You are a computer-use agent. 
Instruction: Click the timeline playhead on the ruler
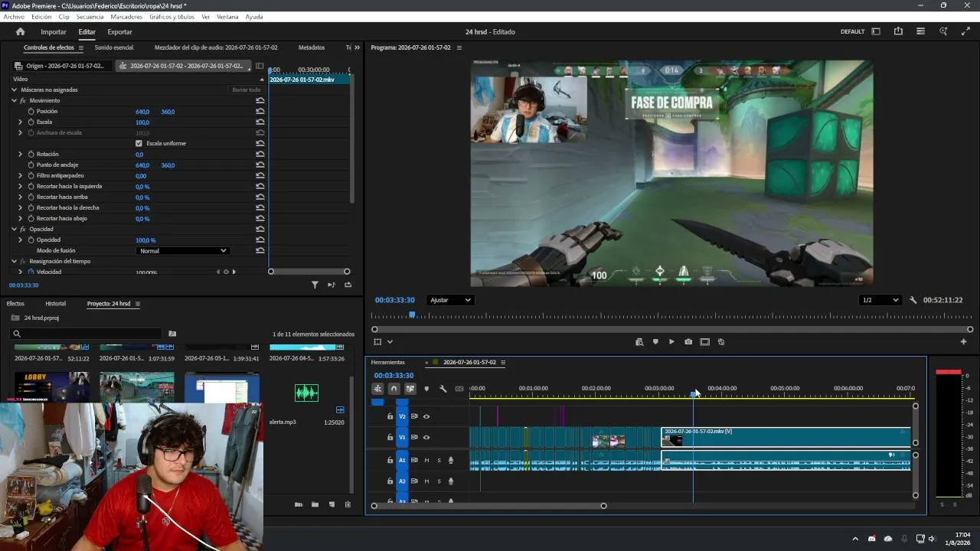693,394
